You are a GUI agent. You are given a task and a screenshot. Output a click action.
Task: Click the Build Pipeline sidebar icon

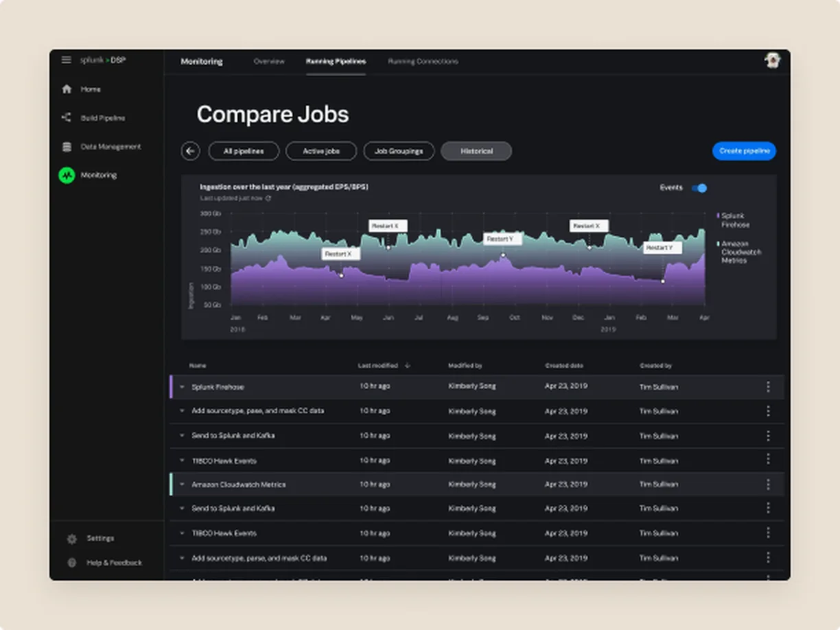tap(67, 118)
